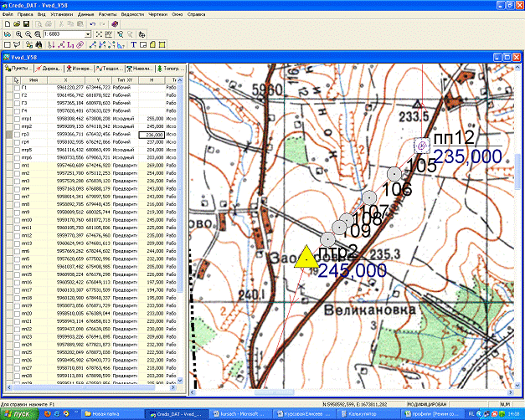Switch to the Нивели... tab

[x=139, y=68]
